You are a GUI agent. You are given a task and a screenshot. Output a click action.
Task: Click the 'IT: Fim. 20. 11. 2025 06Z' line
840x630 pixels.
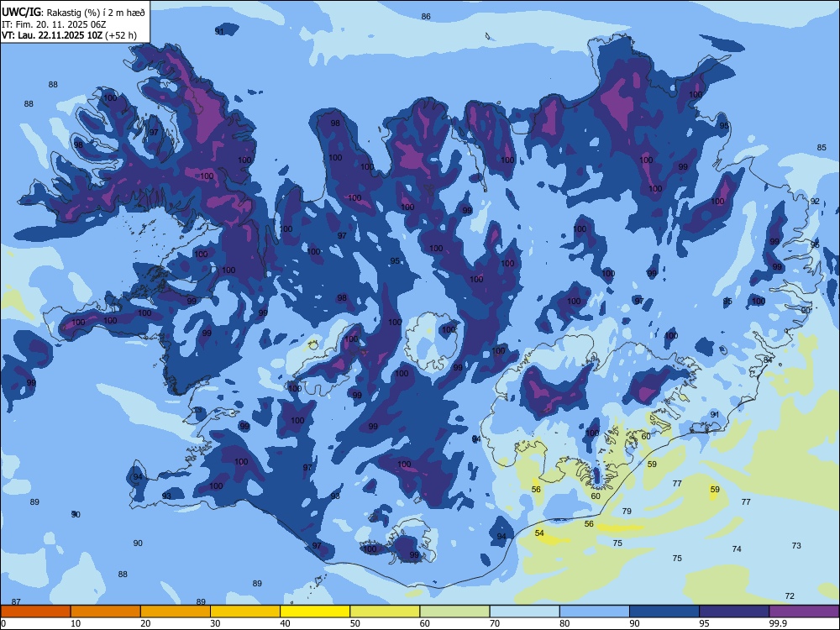(54, 24)
